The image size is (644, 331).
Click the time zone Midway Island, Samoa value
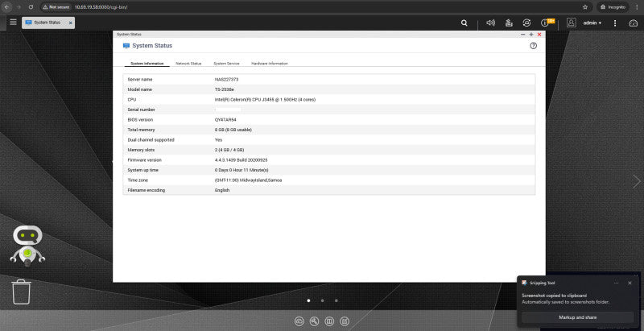[248, 180]
